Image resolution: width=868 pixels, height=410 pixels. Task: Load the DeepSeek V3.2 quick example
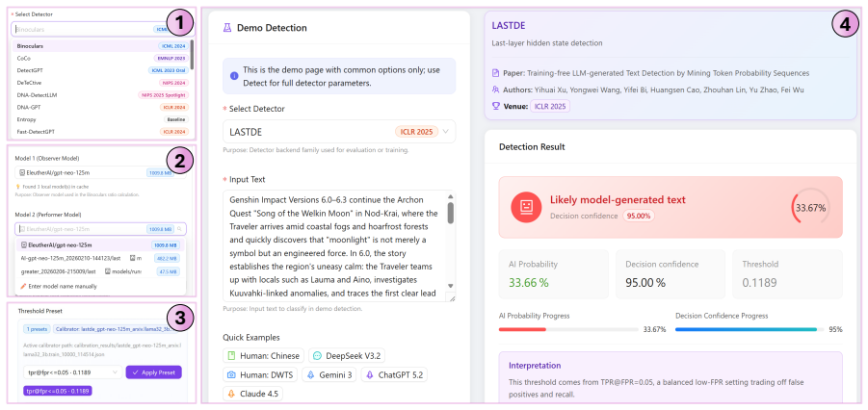347,356
